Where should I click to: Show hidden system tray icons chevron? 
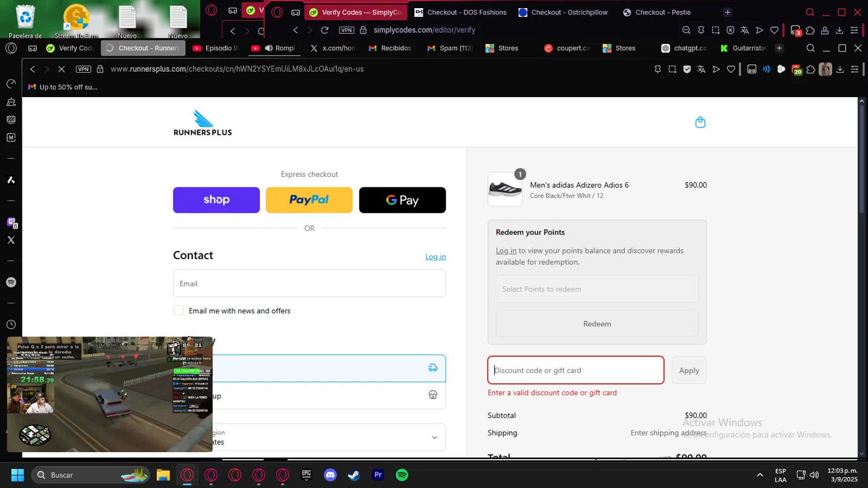(760, 475)
